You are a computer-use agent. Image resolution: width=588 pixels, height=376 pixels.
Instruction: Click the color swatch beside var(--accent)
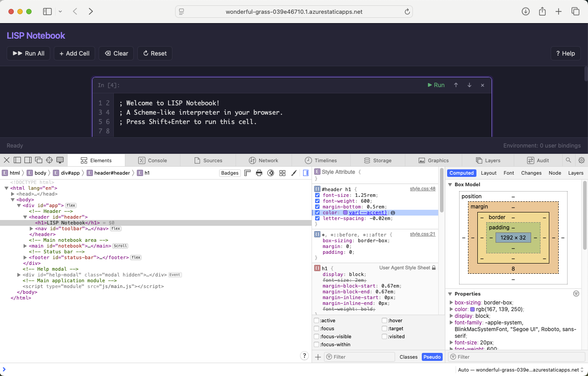click(x=345, y=212)
